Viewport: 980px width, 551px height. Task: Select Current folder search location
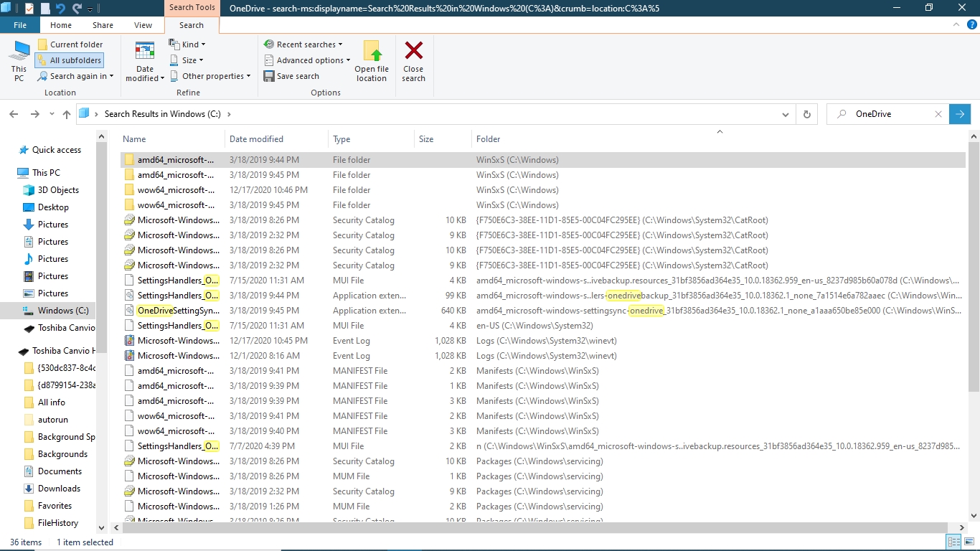pos(70,44)
